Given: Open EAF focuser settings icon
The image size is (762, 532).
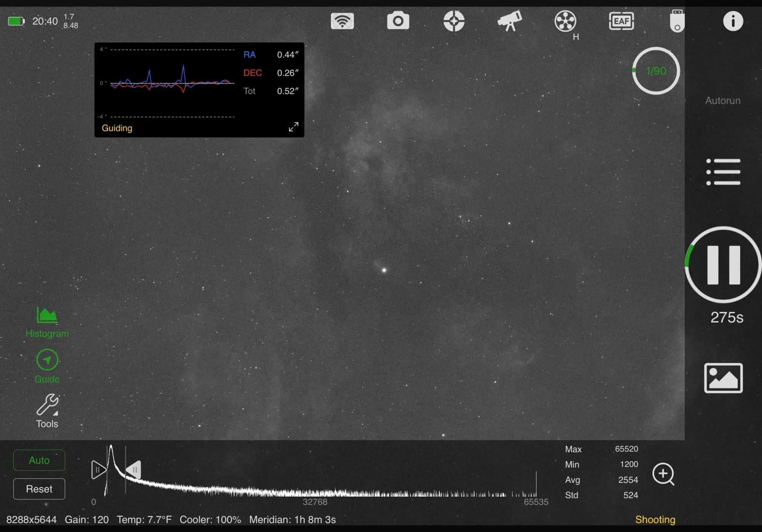Looking at the screenshot, I should click(621, 21).
